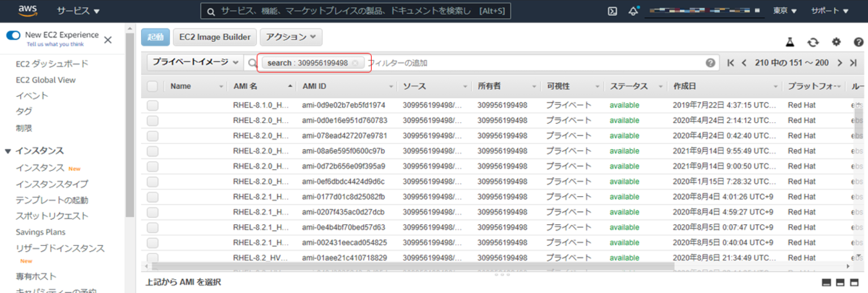Open テンプレートの起動 in sidebar

pyautogui.click(x=52, y=200)
